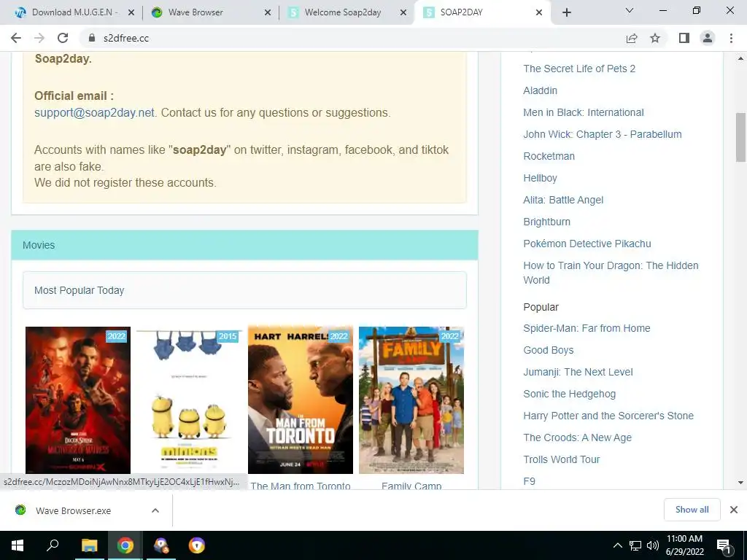Viewport: 747px width, 560px height.
Task: Open the Hellboy link
Action: 541,178
